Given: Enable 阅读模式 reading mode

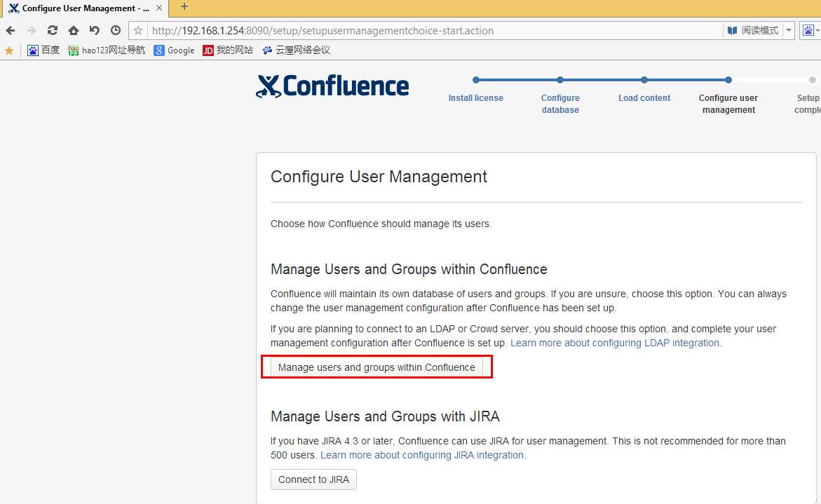Looking at the screenshot, I should (753, 30).
